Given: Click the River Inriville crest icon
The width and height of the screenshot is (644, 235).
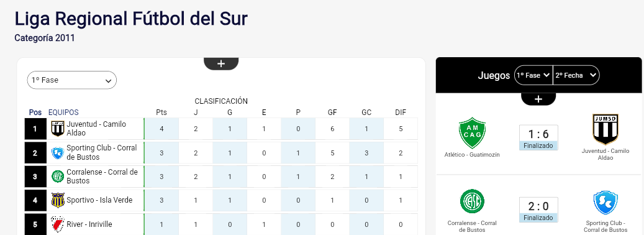Looking at the screenshot, I should [x=57, y=224].
